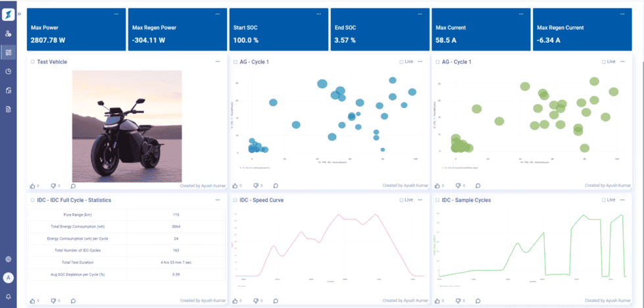Expand the sidebar with the double-chevron icon
This screenshot has height=308, width=644.
19,14
